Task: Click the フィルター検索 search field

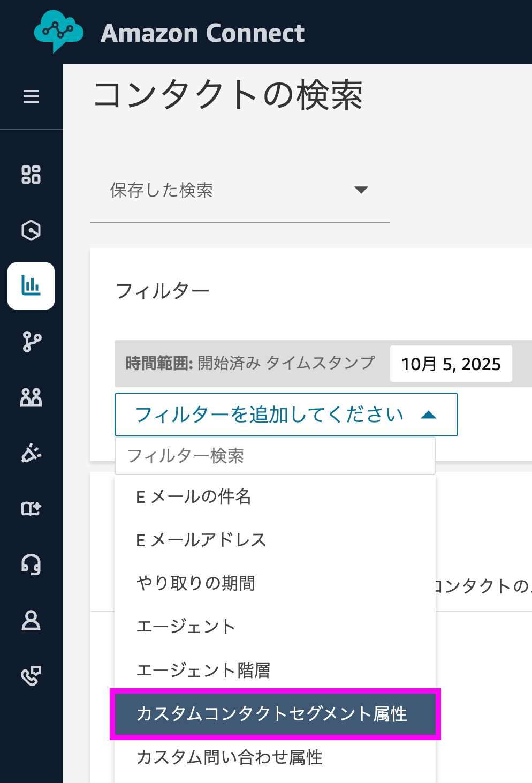Action: click(x=275, y=456)
